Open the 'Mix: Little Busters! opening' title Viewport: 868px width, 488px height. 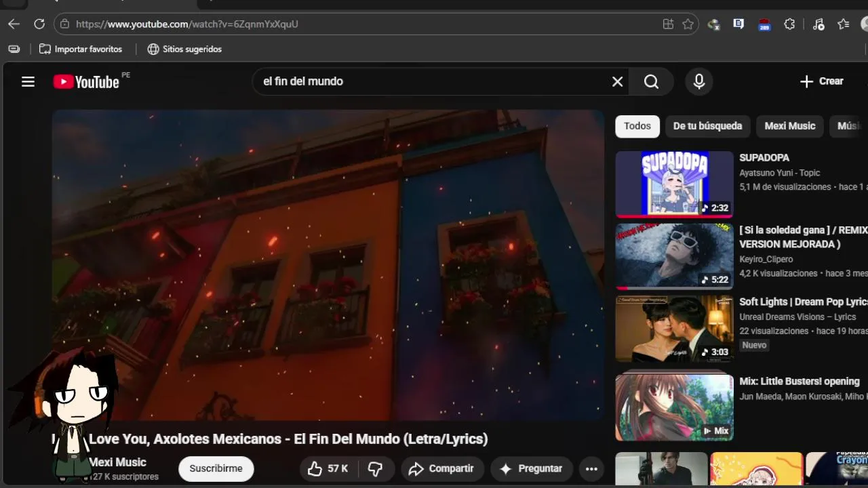click(x=800, y=382)
